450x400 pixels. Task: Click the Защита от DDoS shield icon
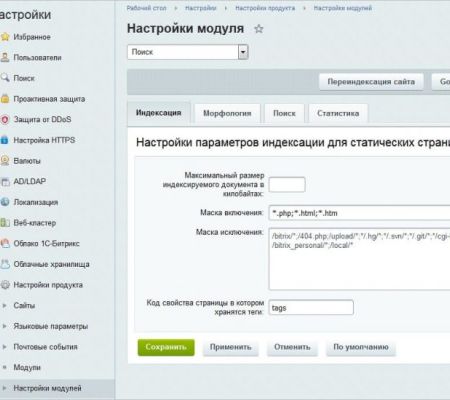tap(5, 119)
